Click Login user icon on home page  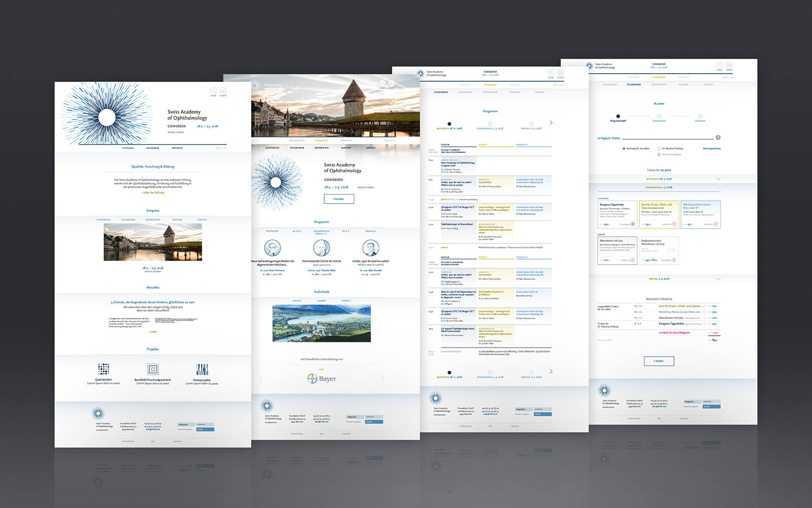point(213,91)
